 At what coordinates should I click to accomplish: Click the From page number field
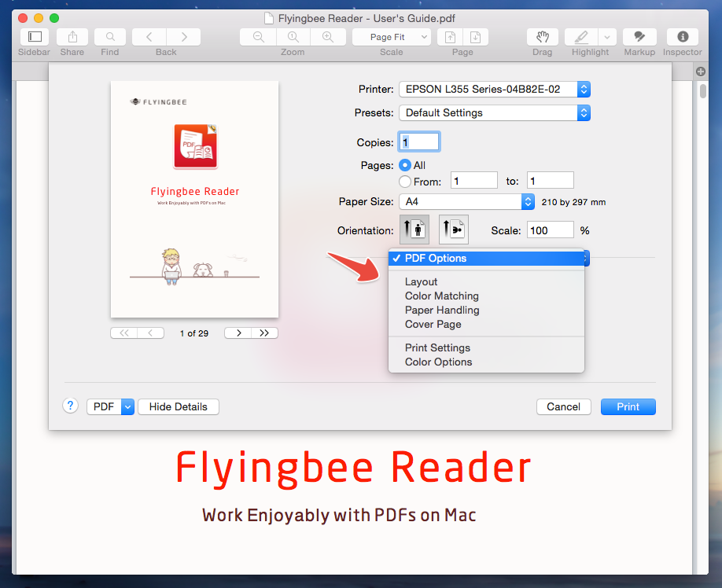474,180
